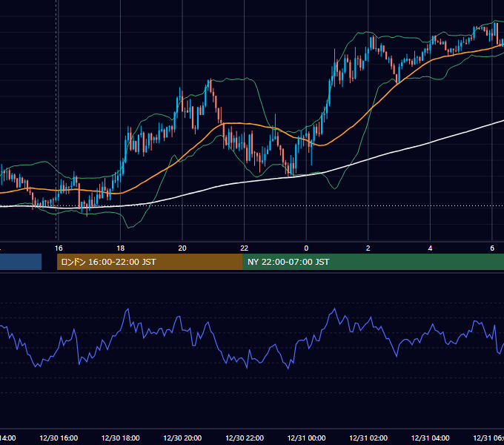This screenshot has height=445, width=504.
Task: Click the 16 hour label on upper axis
Action: point(59,248)
